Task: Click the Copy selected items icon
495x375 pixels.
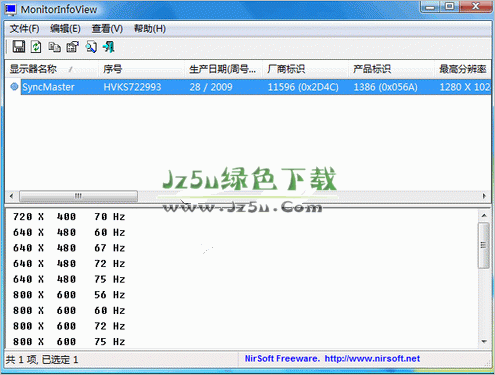Action: 54,47
